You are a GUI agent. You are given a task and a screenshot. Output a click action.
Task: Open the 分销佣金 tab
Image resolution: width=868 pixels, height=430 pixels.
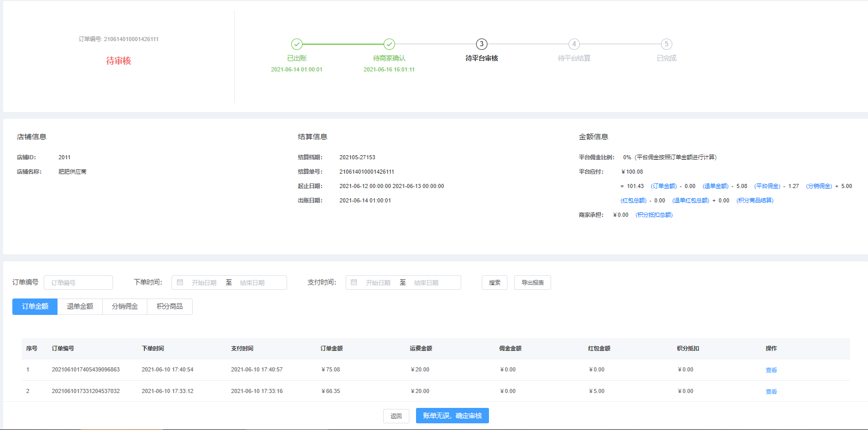tap(125, 307)
